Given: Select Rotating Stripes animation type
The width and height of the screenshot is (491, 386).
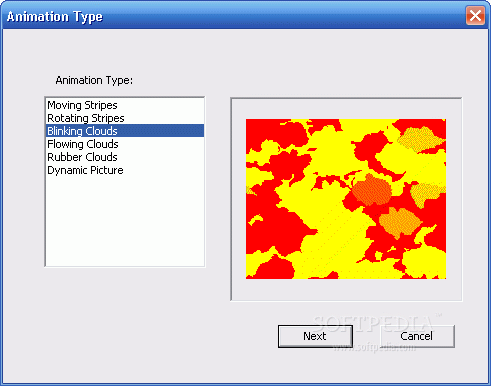Looking at the screenshot, I should tap(125, 118).
